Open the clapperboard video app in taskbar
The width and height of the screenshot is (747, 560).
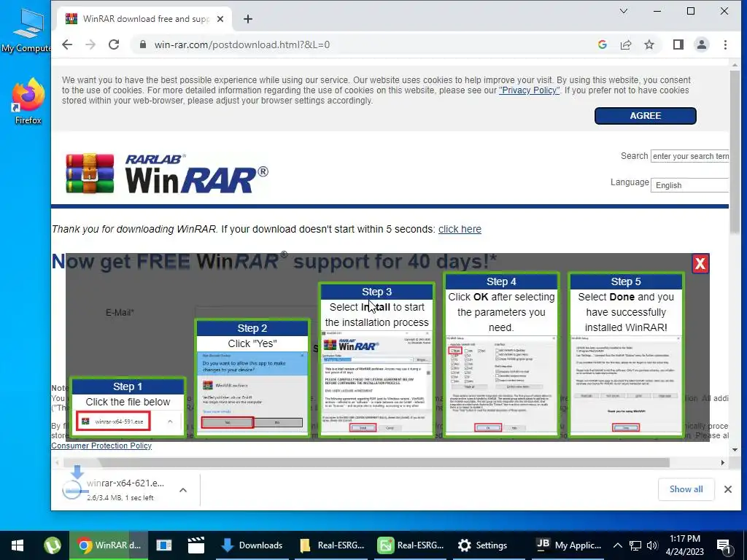pyautogui.click(x=196, y=545)
